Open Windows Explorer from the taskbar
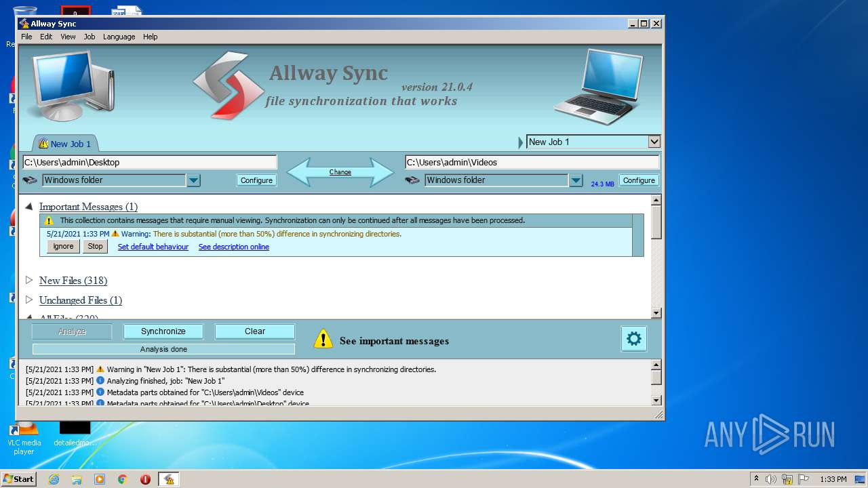Viewport: 868px width, 488px height. 77,479
